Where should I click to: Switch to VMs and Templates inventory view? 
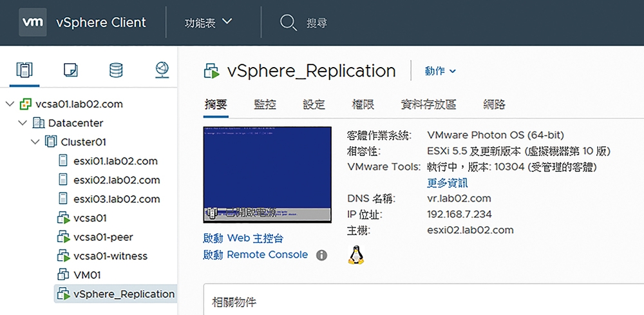coord(70,70)
